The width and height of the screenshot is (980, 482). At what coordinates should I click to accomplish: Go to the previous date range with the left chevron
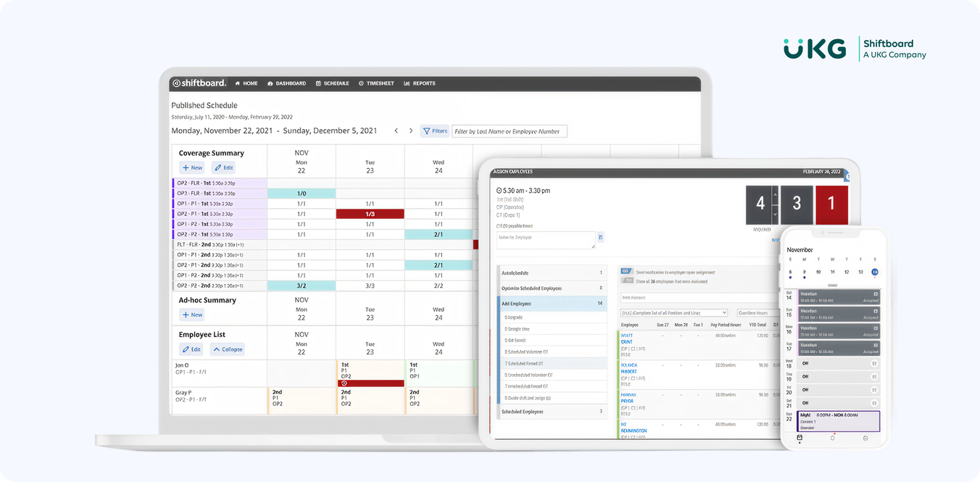click(x=396, y=131)
